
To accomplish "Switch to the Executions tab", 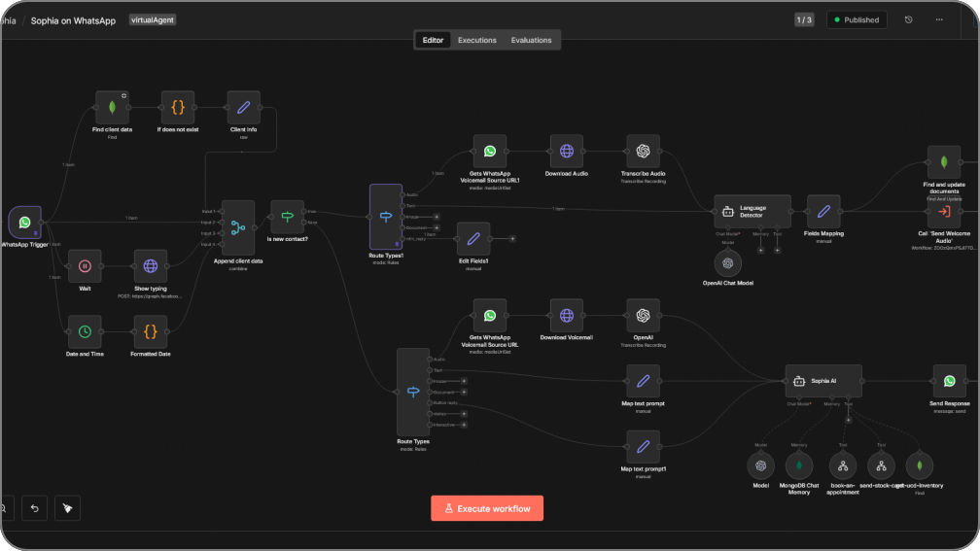I will point(477,40).
